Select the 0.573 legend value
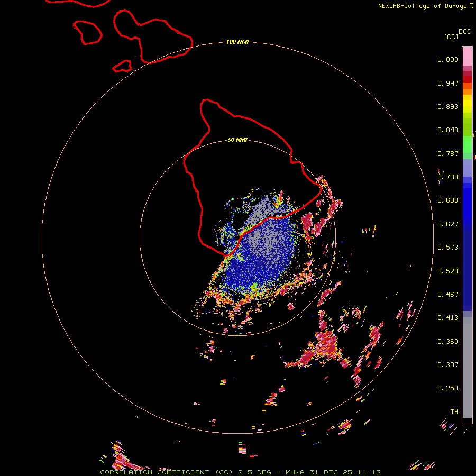Screen dimensions: 476x476 pyautogui.click(x=448, y=248)
